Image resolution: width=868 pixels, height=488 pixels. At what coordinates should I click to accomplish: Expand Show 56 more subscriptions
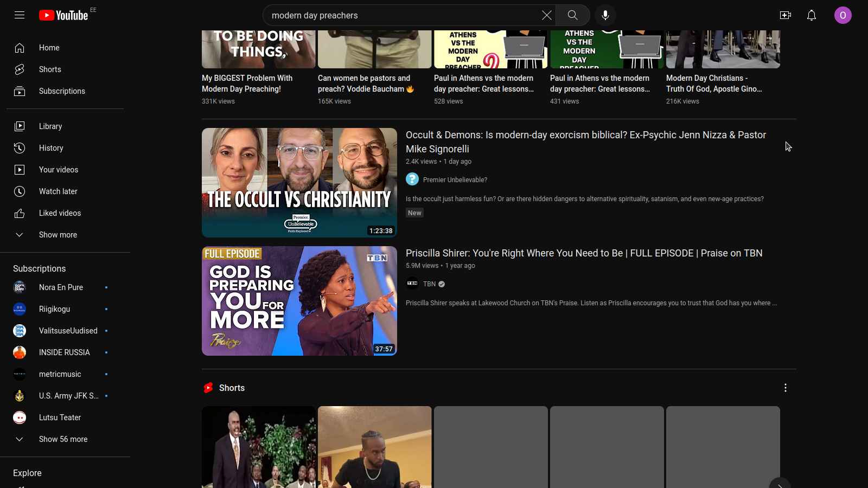click(63, 439)
